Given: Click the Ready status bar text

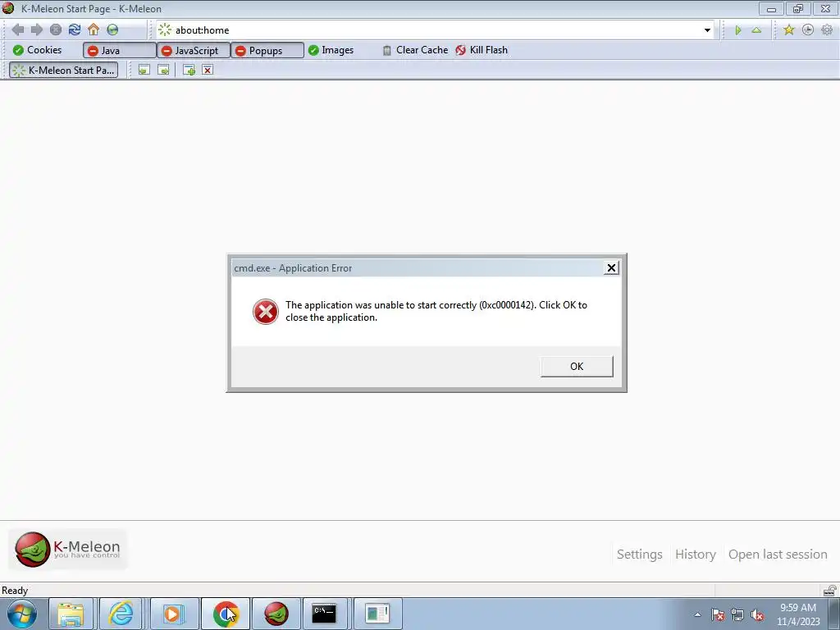Looking at the screenshot, I should (15, 591).
